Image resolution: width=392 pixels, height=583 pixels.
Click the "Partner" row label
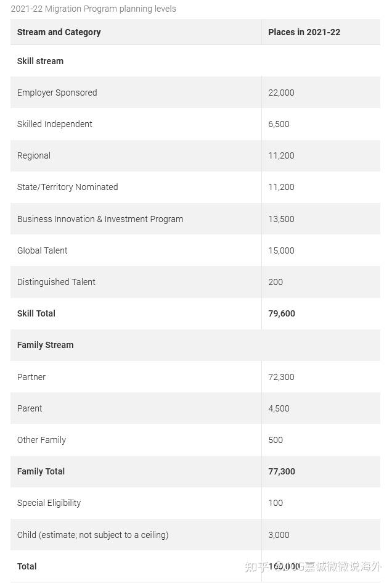click(31, 377)
